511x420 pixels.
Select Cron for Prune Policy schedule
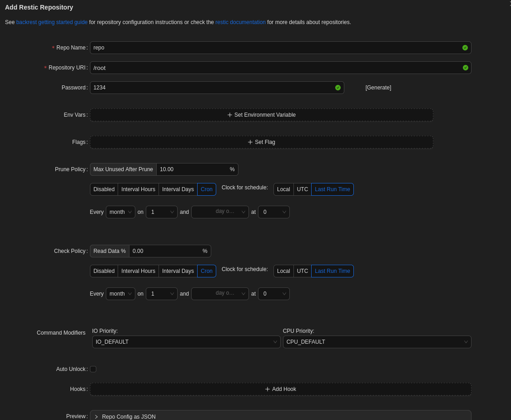pyautogui.click(x=207, y=189)
